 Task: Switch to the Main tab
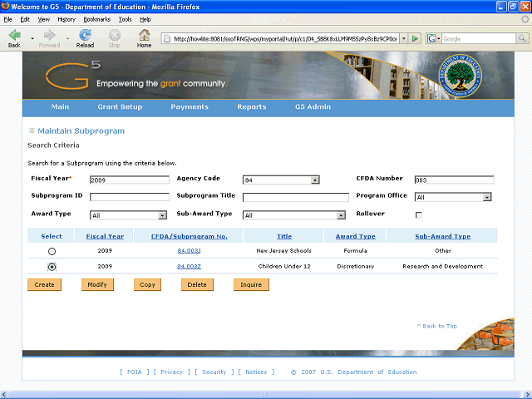pyautogui.click(x=60, y=107)
